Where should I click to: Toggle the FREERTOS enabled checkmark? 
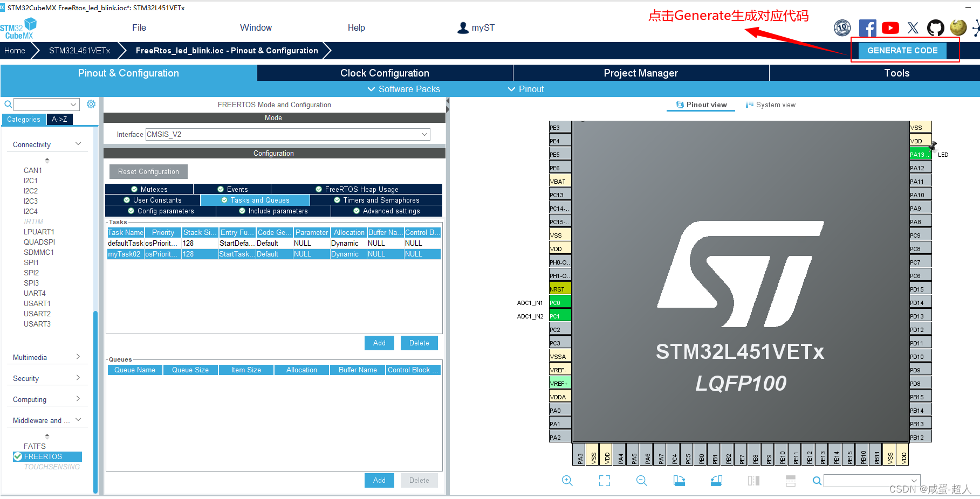tap(18, 456)
